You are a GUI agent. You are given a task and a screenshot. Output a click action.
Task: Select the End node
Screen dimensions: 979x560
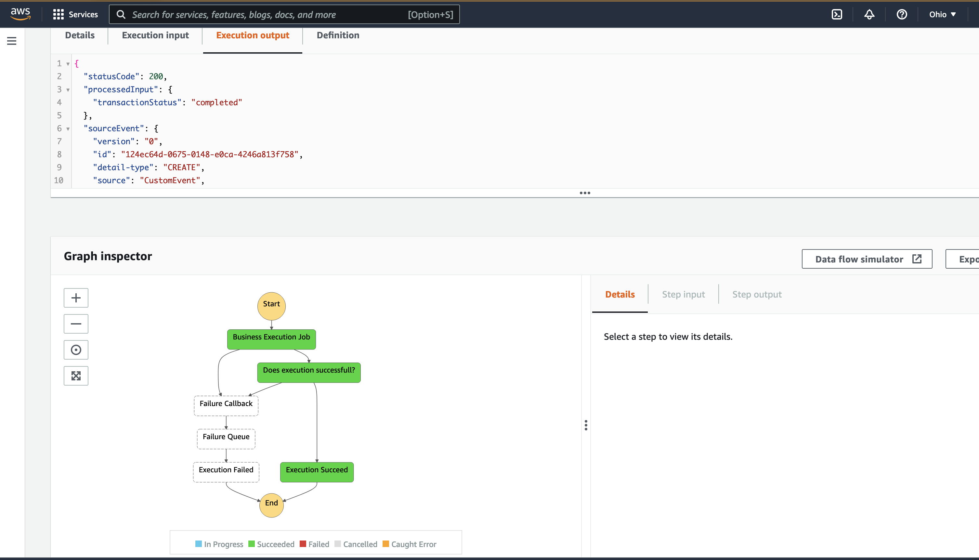point(271,505)
